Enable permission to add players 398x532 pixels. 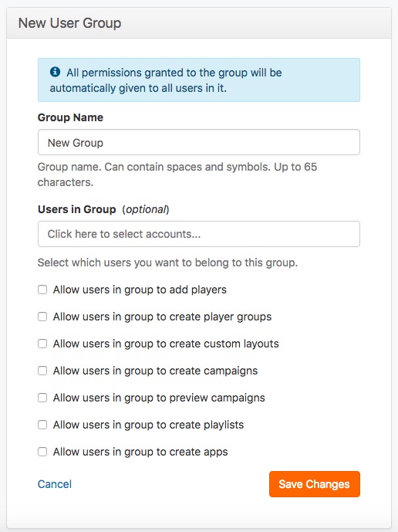point(42,290)
